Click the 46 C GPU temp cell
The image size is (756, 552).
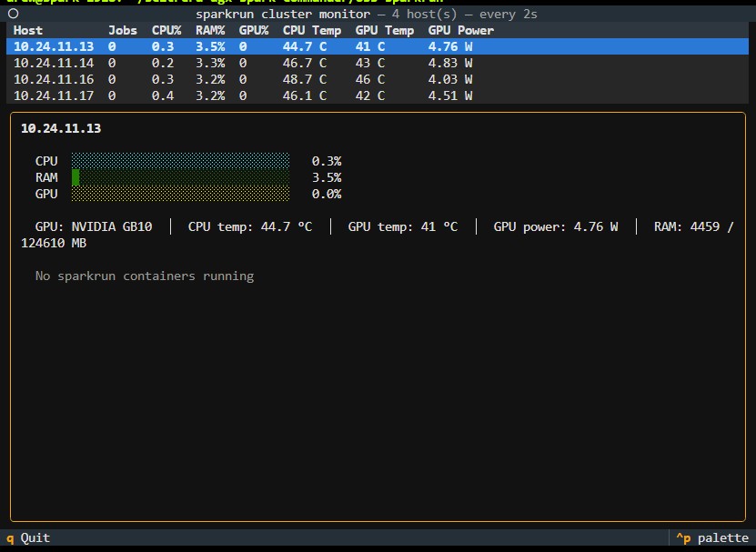pos(369,79)
